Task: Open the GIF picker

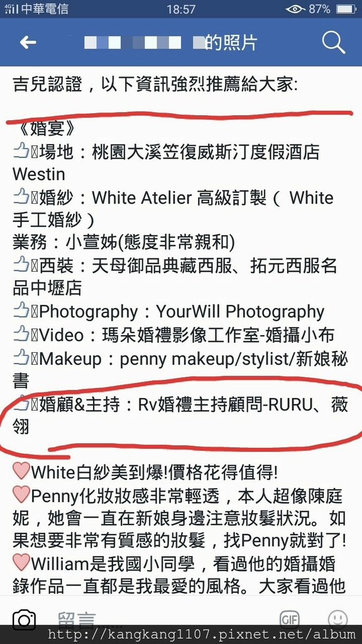Action: click(289, 619)
